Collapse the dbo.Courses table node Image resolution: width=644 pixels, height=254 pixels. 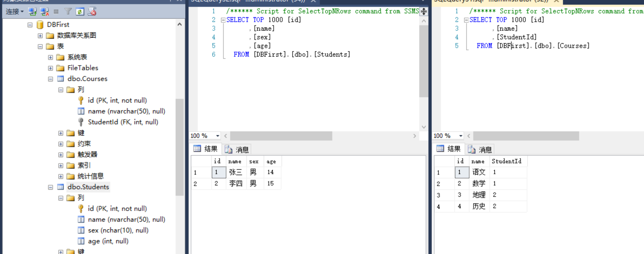coord(50,79)
